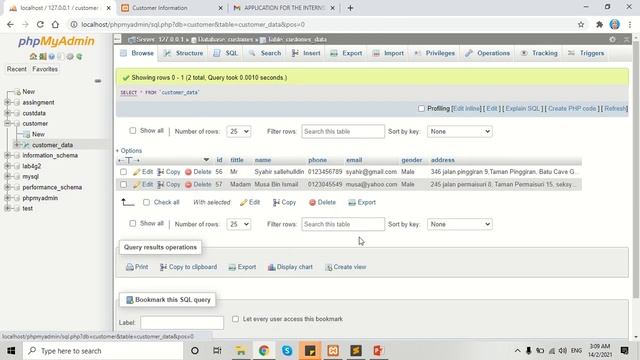Expand the assingment database node

pyautogui.click(x=7, y=102)
